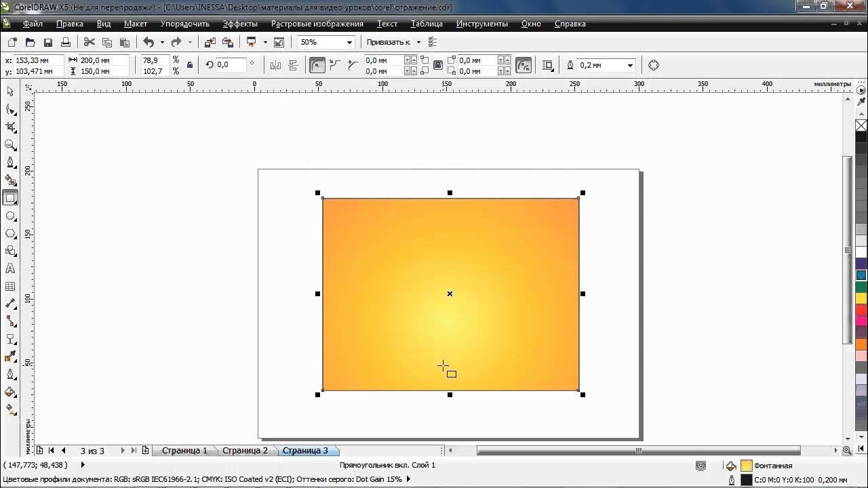This screenshot has width=868, height=488.
Task: Select the Interactive fill tool
Action: 10,409
